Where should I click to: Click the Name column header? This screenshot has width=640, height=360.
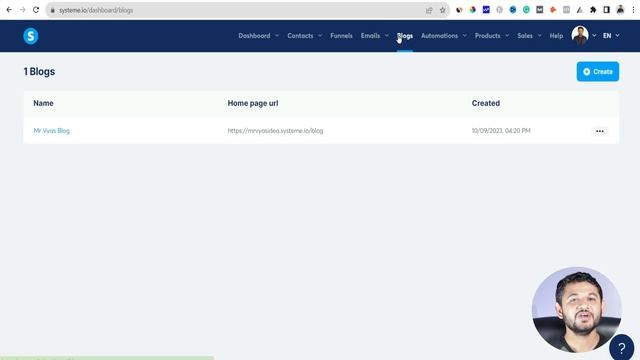point(43,103)
